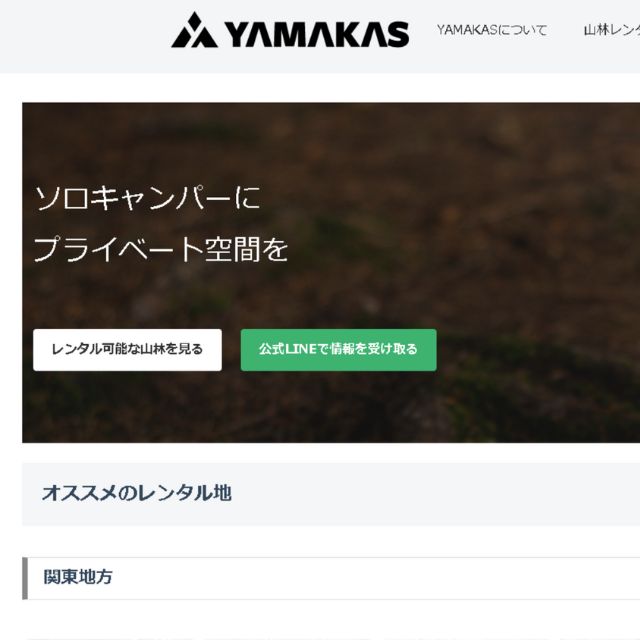Click the green 公式LINEで情報を受け取る button

pos(338,350)
